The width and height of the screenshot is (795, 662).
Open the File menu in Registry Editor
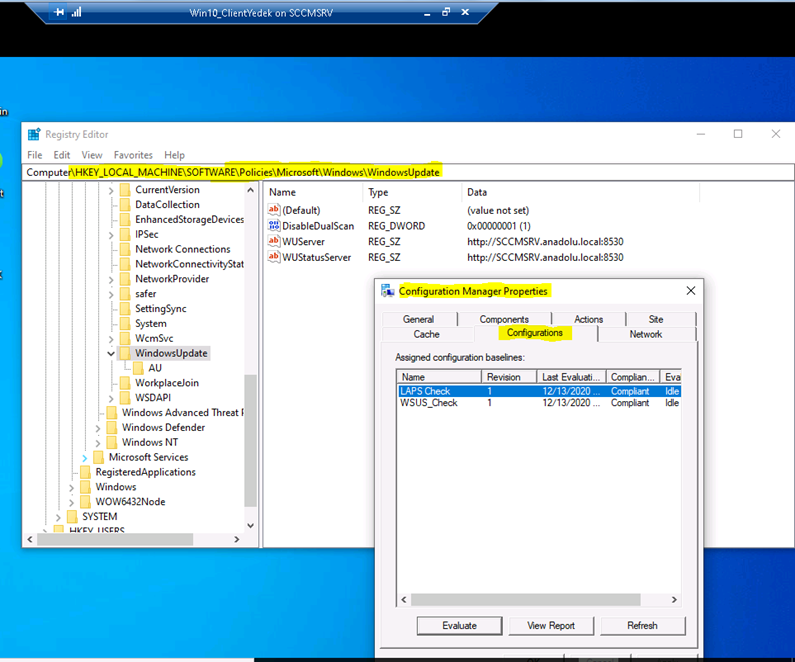[x=34, y=155]
